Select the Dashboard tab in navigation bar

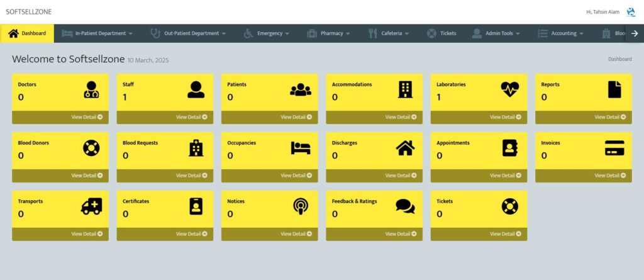pos(27,33)
